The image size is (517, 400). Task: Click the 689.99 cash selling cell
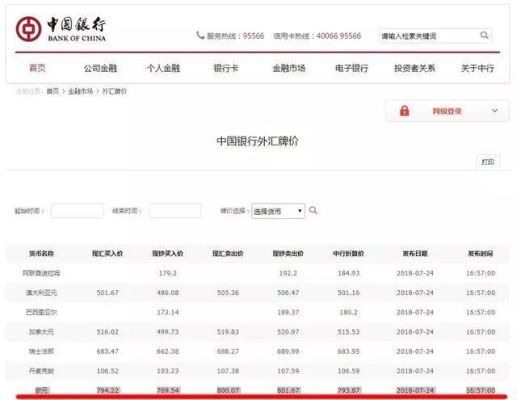(288, 351)
